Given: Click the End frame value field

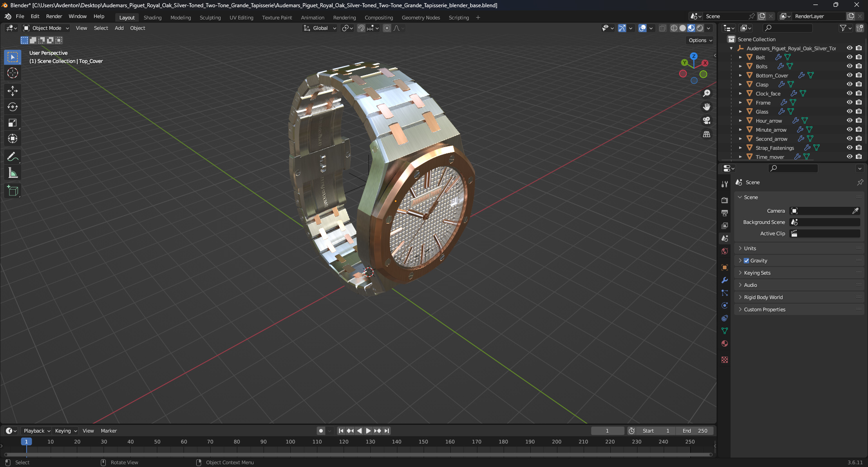Looking at the screenshot, I should click(x=696, y=431).
